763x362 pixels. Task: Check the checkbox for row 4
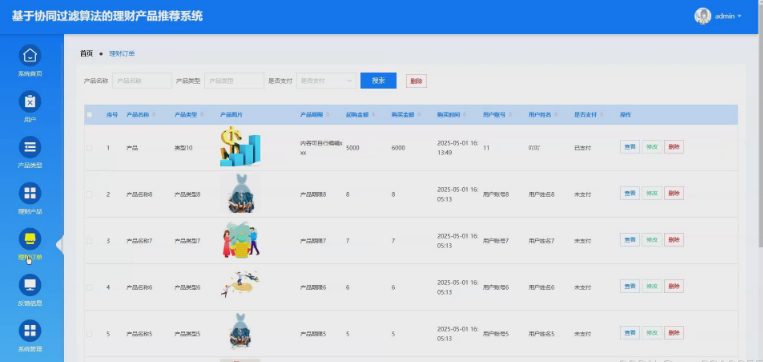click(89, 288)
